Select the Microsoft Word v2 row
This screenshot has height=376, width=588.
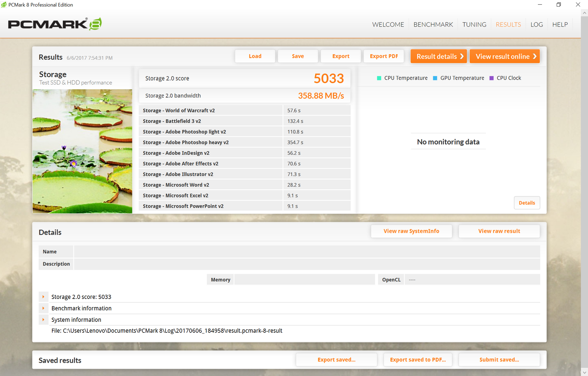click(245, 185)
